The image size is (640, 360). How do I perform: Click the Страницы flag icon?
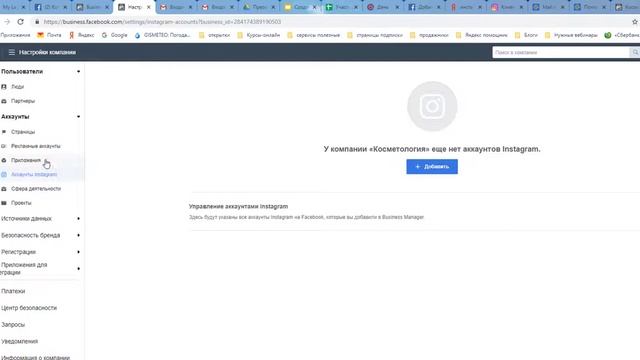click(4, 132)
